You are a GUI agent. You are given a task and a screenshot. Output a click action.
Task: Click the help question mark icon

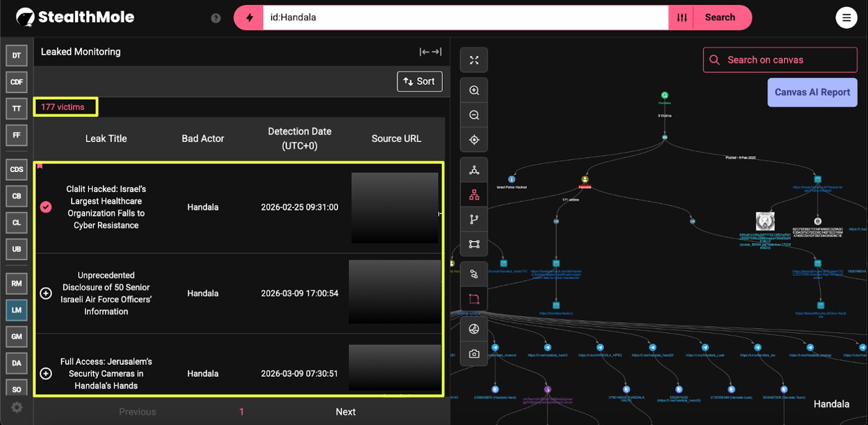click(216, 18)
